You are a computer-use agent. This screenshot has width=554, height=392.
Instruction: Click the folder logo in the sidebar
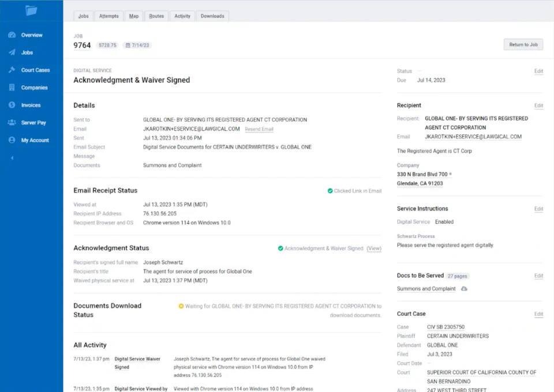click(31, 10)
